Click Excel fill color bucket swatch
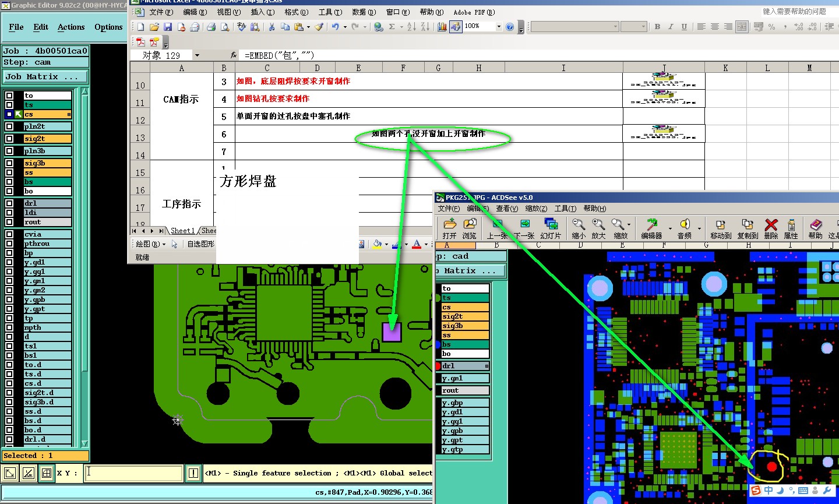The width and height of the screenshot is (839, 504). click(378, 244)
